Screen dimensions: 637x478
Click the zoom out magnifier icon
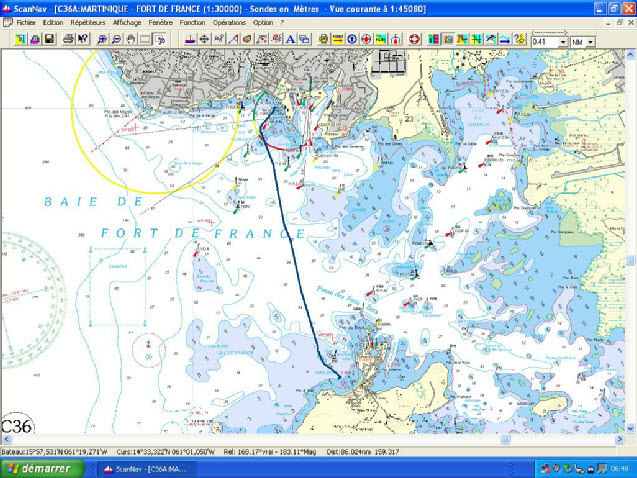[116, 39]
